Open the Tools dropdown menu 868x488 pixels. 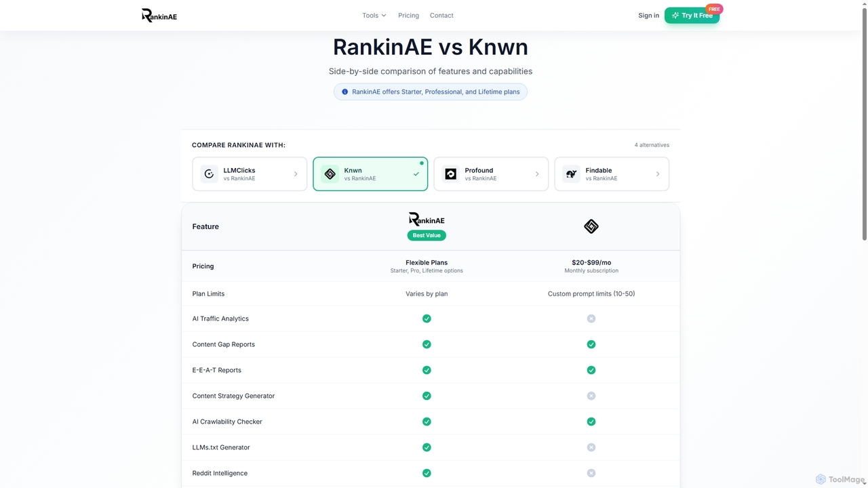(x=374, y=15)
